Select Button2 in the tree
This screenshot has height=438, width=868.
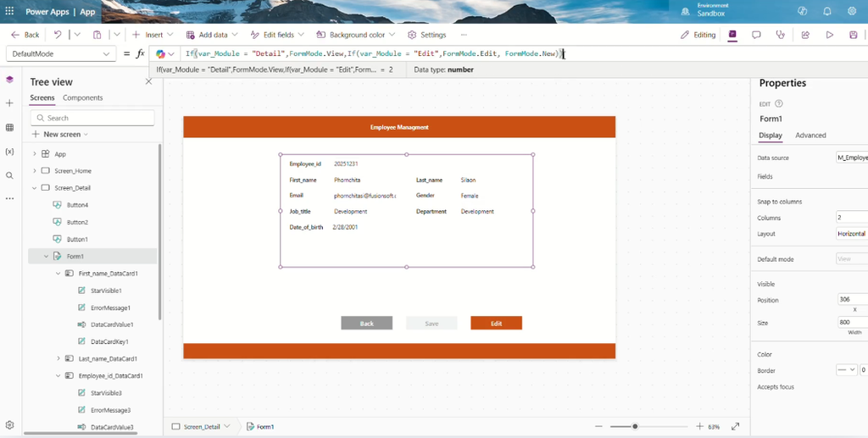(77, 222)
